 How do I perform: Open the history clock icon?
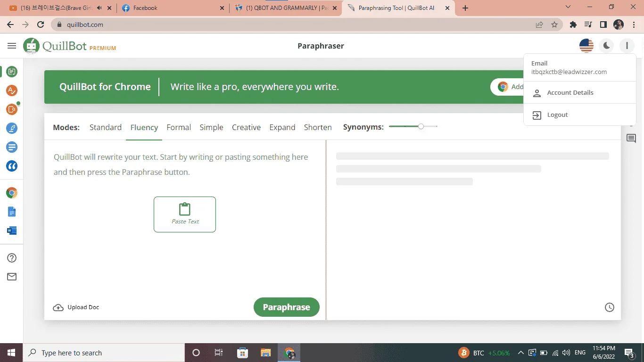610,307
